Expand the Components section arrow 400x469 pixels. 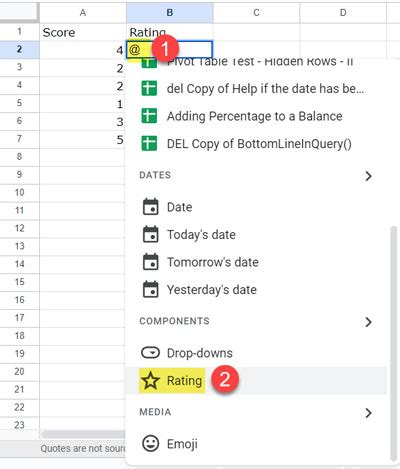pos(368,322)
